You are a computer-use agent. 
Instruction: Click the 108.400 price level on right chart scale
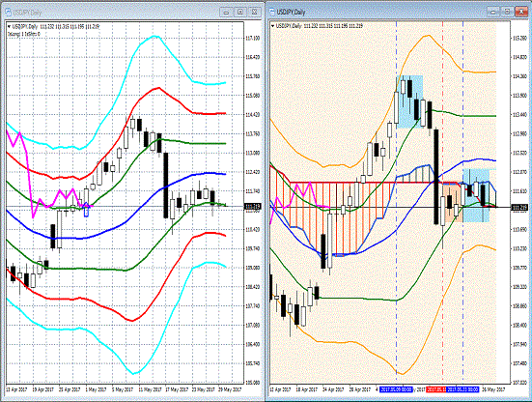coord(519,326)
